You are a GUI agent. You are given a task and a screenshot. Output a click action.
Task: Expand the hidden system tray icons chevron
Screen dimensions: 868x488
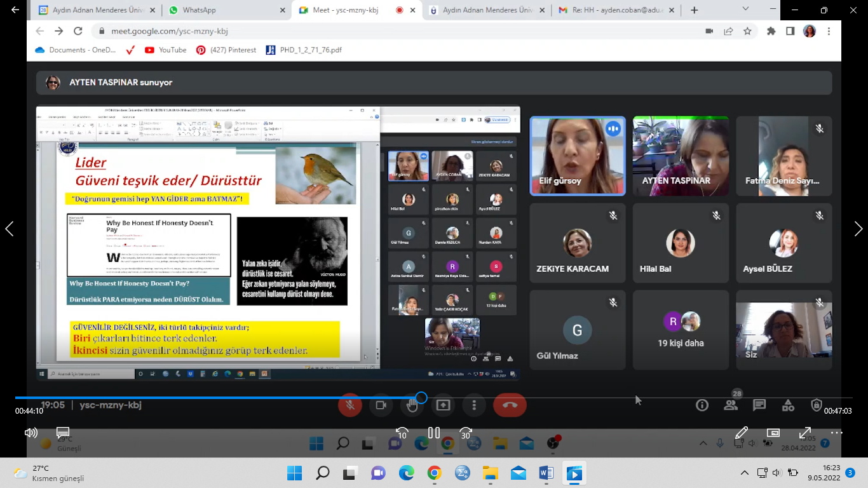pos(745,473)
